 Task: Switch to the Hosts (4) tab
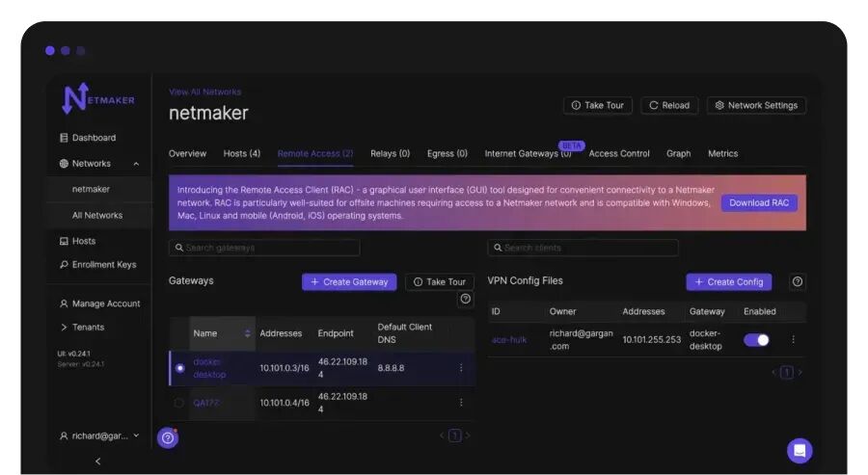point(242,154)
